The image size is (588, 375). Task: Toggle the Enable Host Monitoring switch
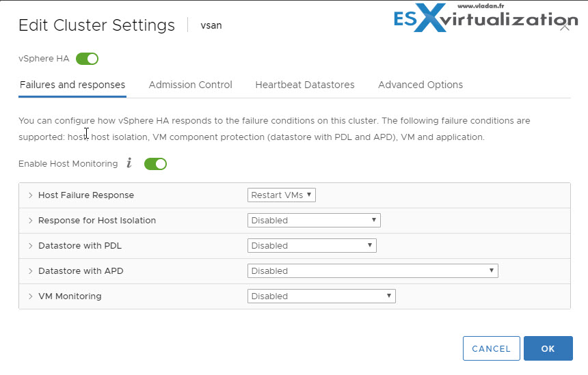tap(156, 164)
